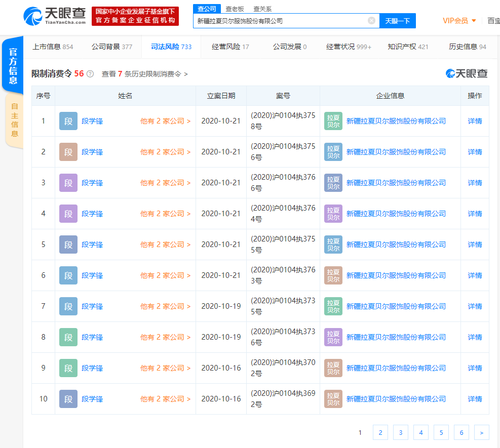Click the 段 avatar in row 6

68,275
